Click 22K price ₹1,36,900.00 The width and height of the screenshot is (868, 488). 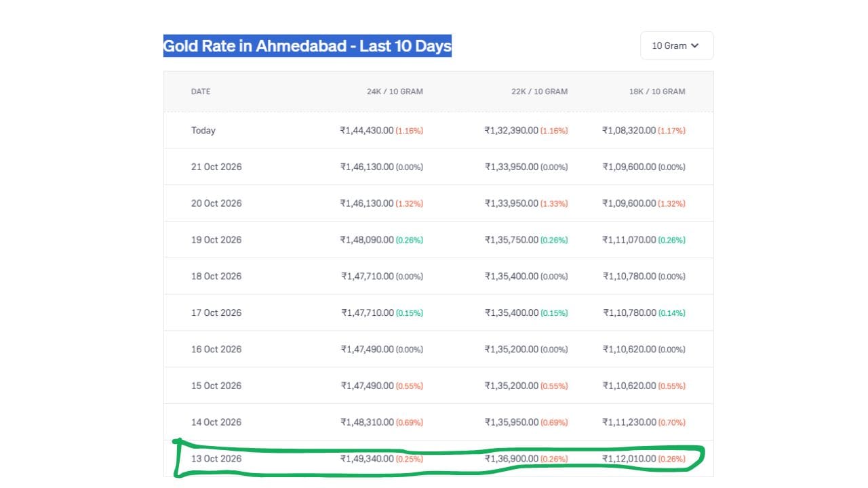click(x=511, y=459)
